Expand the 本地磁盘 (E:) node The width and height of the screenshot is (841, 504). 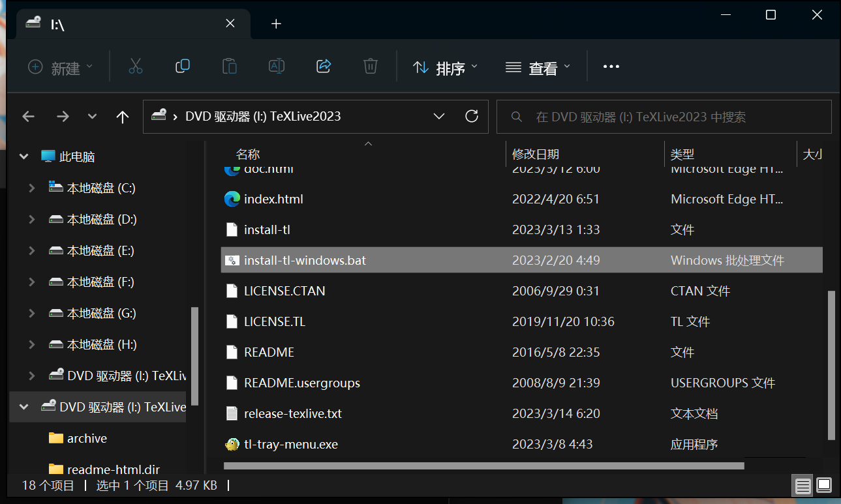(32, 250)
